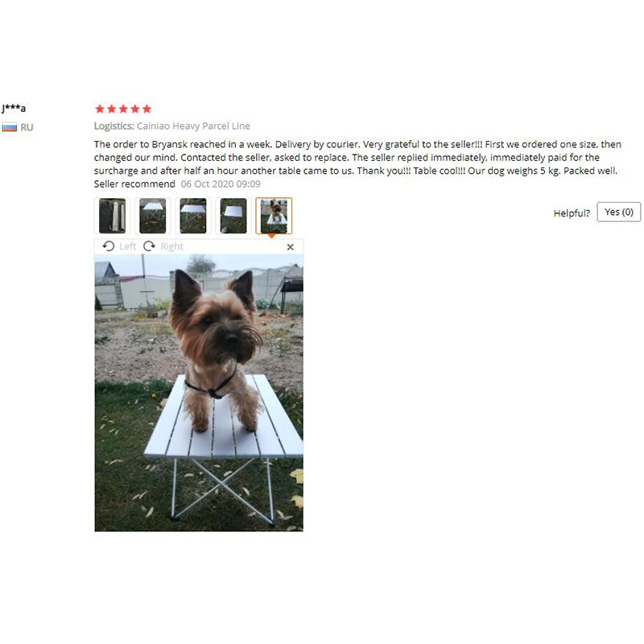Viewport: 644px width, 644px height.
Task: Click the Cainiao Heavy Parcel Line text
Action: [x=193, y=126]
